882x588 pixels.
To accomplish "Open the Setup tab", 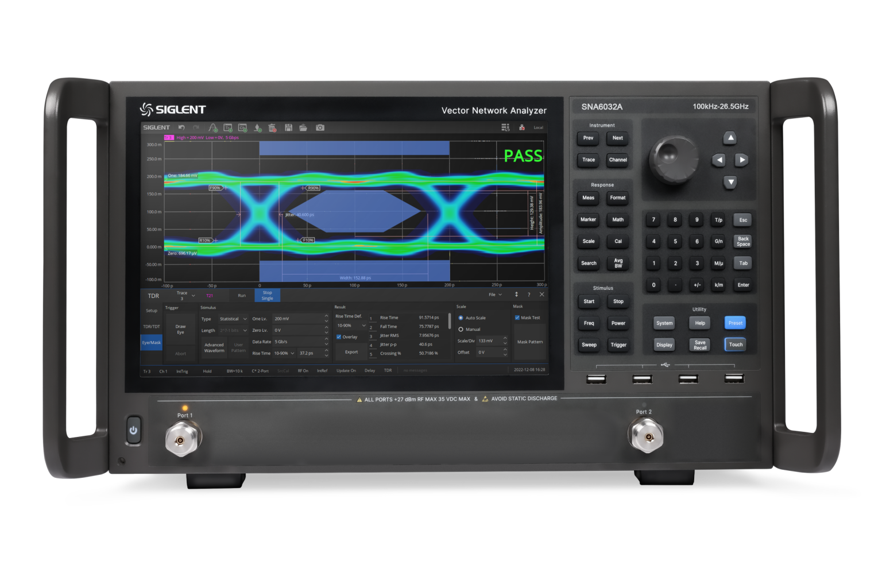I will tap(152, 311).
